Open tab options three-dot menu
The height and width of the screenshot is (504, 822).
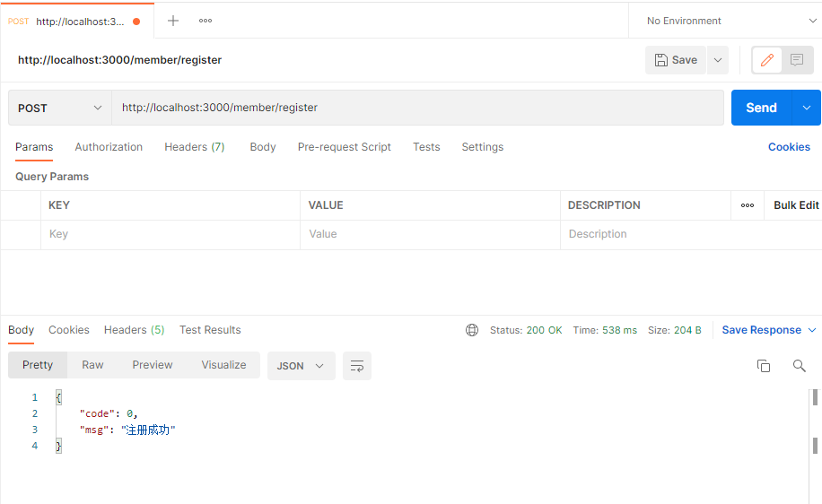click(205, 21)
